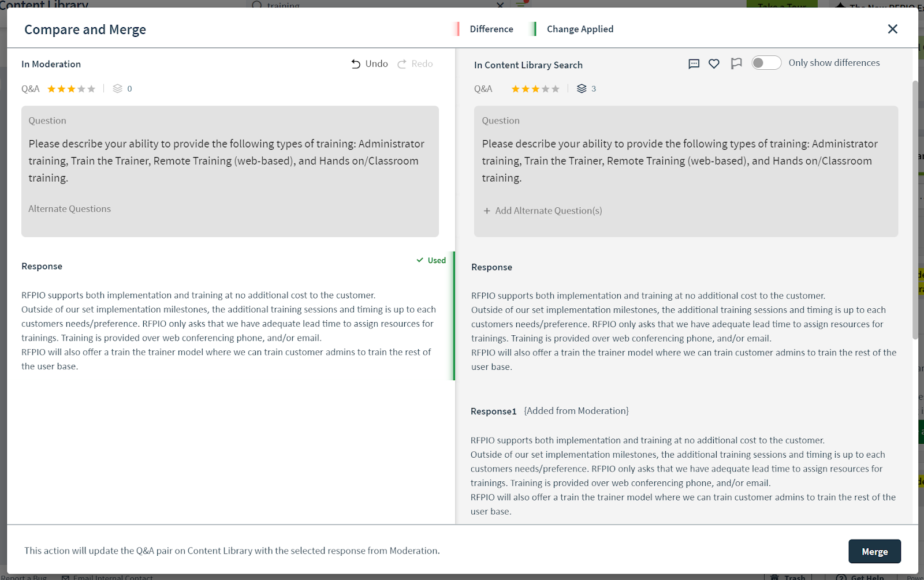
Task: Click Alternate Questions label in left pane
Action: 70,209
